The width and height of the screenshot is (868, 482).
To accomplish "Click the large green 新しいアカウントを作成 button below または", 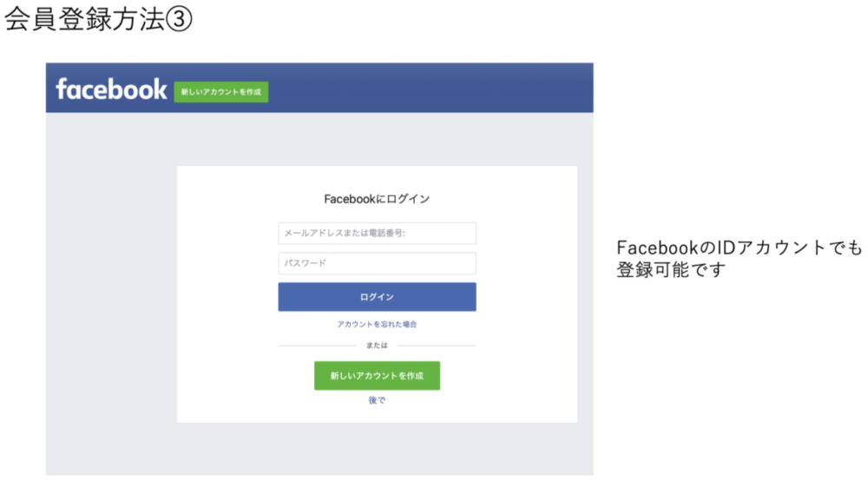I will coord(377,376).
